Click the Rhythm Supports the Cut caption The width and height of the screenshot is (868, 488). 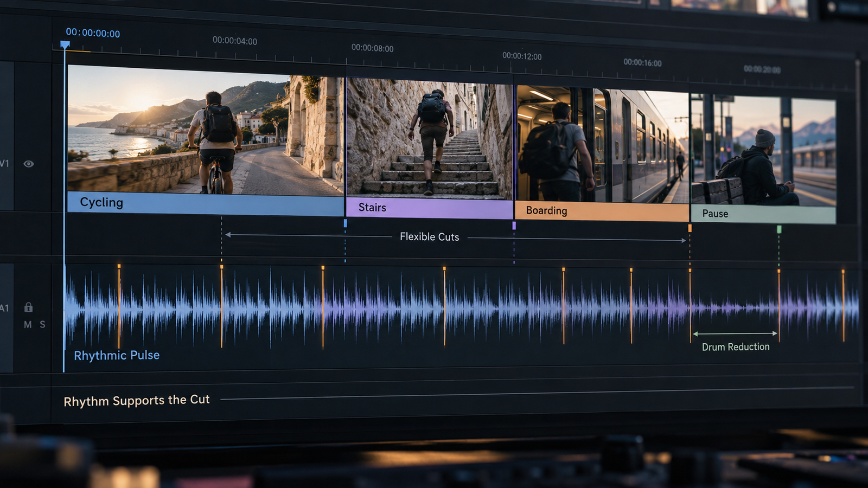coord(137,401)
